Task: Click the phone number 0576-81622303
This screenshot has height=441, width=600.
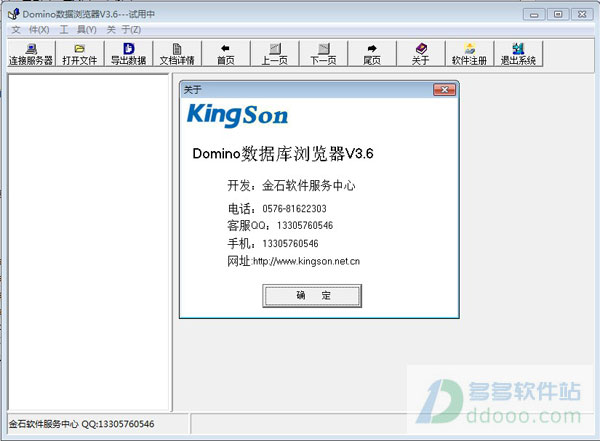Action: [294, 209]
